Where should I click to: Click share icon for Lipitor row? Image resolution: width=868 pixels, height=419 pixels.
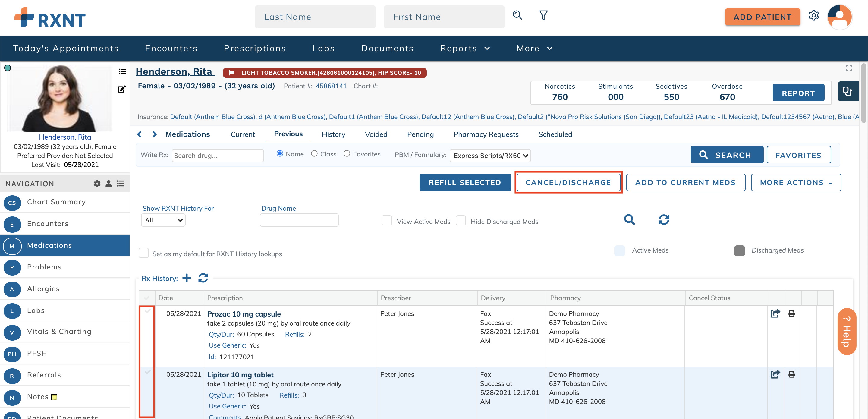click(x=775, y=374)
